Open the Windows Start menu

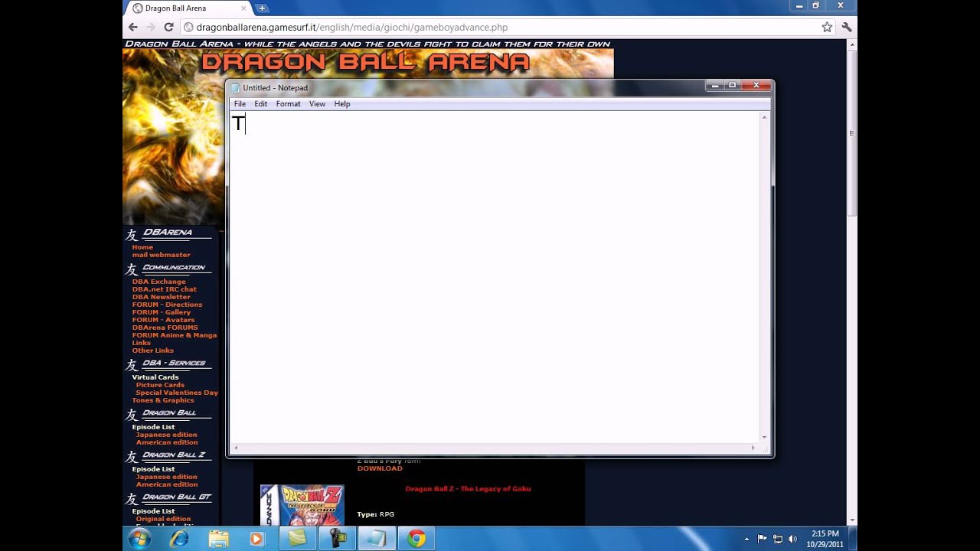point(139,539)
